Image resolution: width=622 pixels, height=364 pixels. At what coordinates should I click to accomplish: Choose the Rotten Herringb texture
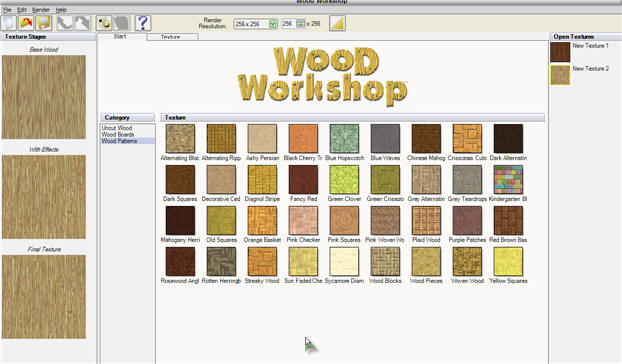221,262
